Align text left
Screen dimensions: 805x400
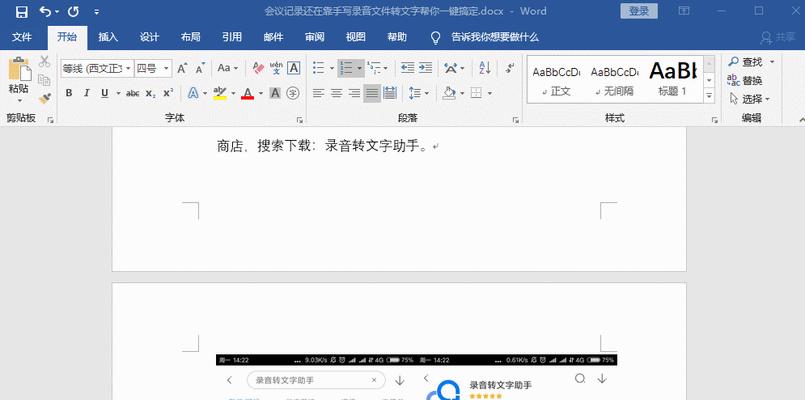(x=319, y=93)
